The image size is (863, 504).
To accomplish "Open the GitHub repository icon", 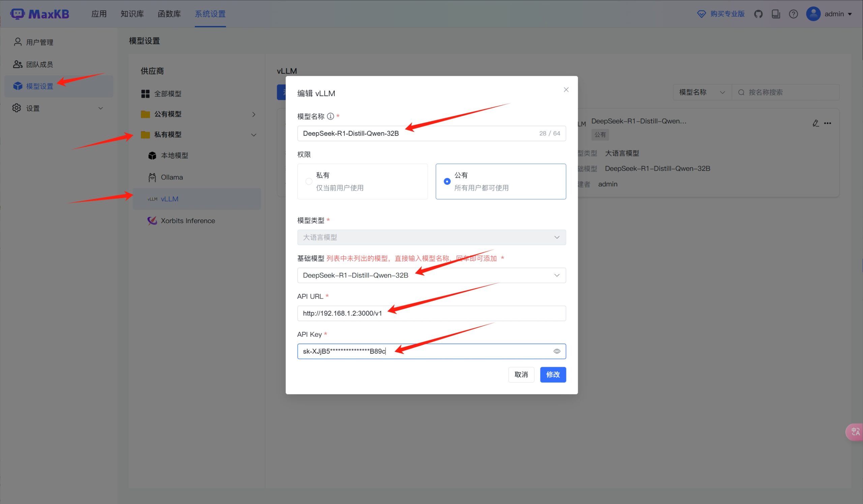I will click(x=758, y=14).
